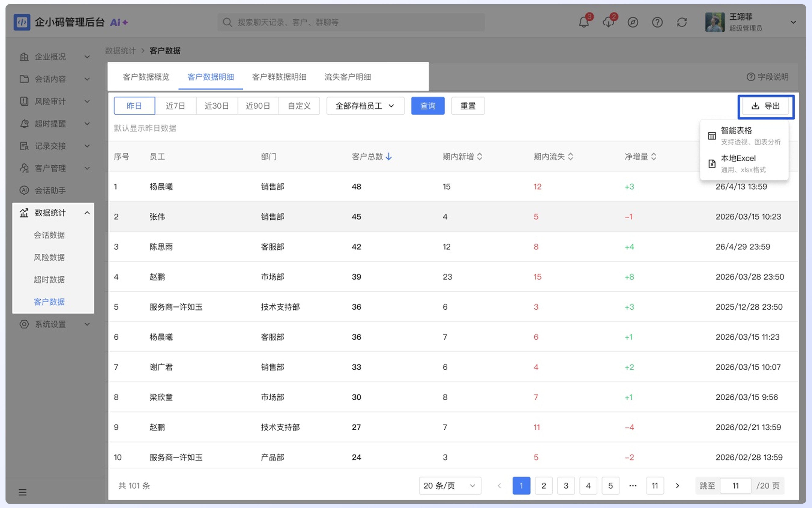Viewport: 812px width, 508px height.
Task: Click the refresh sync icon
Action: click(x=682, y=22)
